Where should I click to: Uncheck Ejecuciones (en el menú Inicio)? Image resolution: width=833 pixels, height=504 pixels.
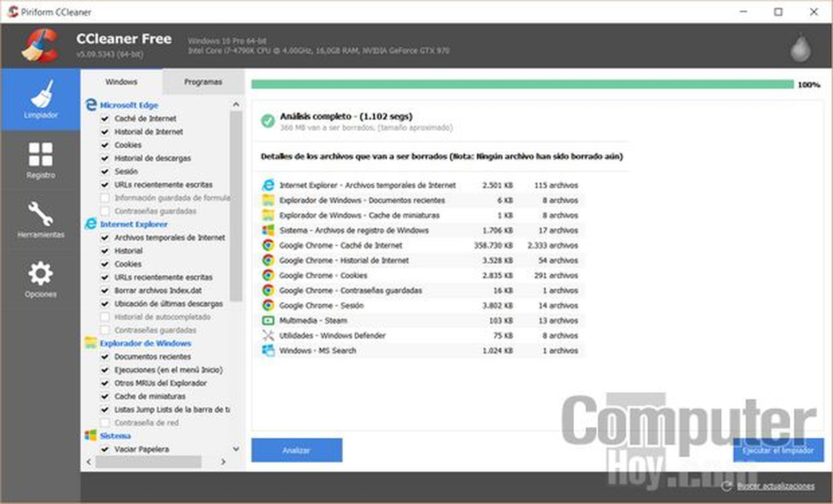point(105,370)
